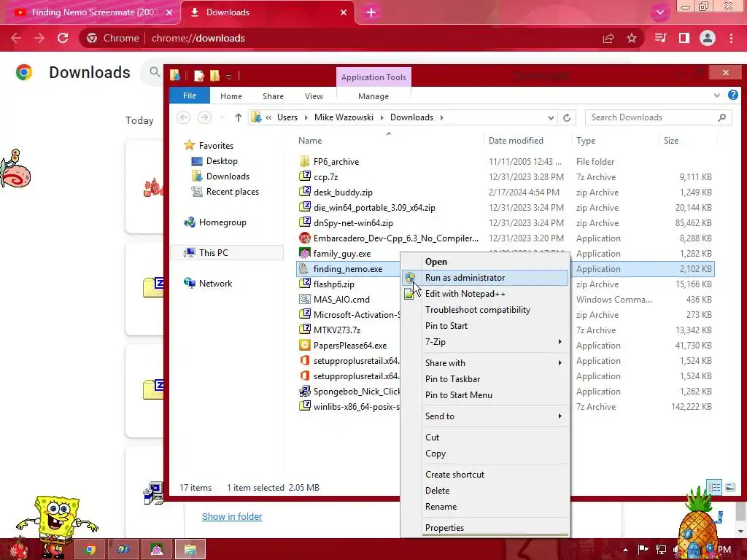Screen dimensions: 747x560
Task: Expand the address bar history dropdown
Action: coord(551,117)
